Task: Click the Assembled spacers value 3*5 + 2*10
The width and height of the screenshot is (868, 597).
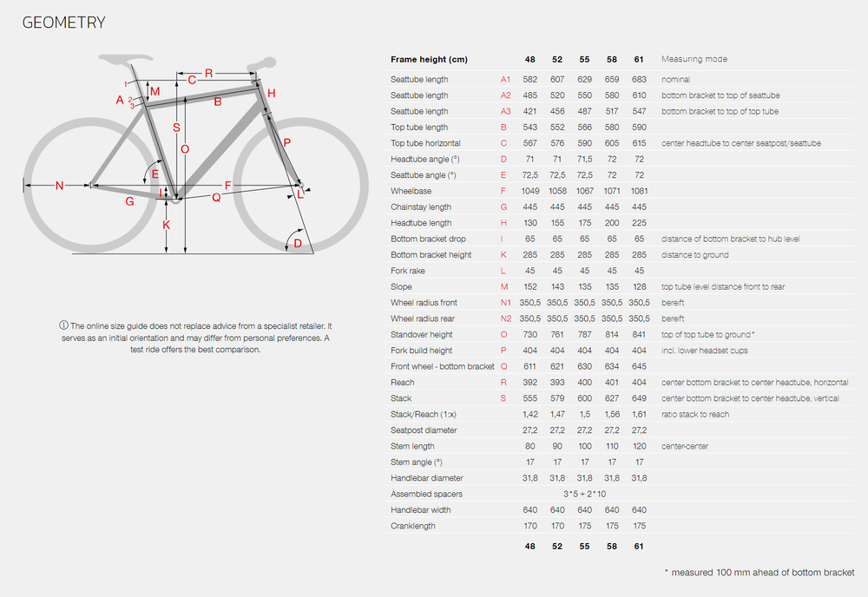Action: (x=584, y=494)
